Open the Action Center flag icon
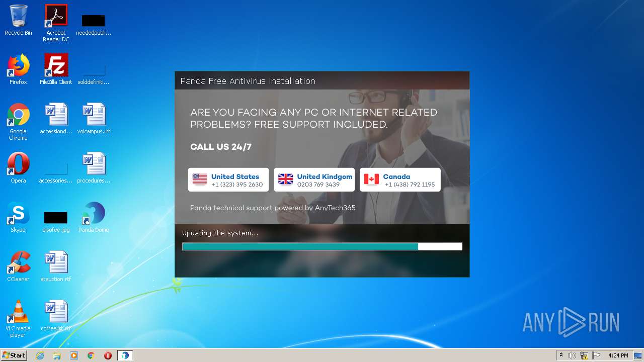 [x=596, y=355]
